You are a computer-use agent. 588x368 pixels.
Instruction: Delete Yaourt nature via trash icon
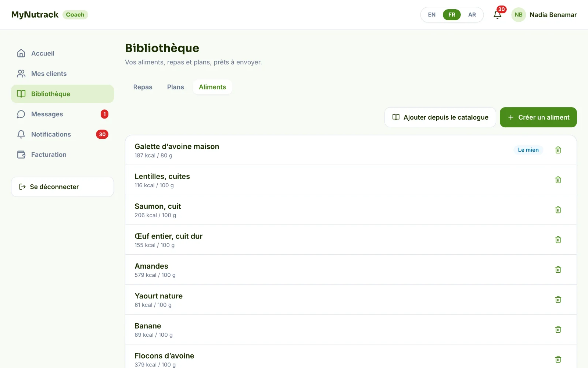(558, 300)
